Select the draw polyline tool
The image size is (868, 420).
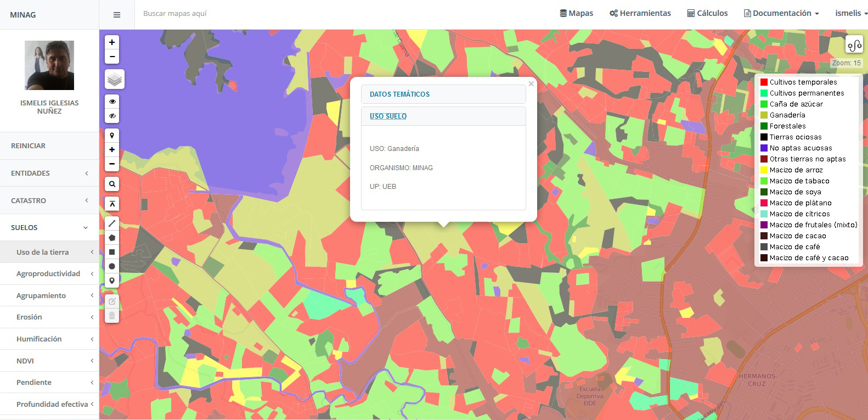tap(112, 223)
